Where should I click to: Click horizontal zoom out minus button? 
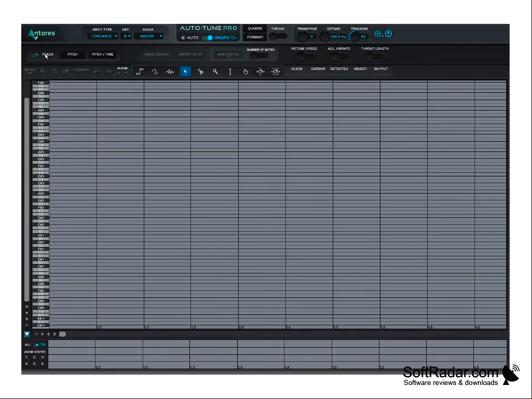(x=36, y=334)
